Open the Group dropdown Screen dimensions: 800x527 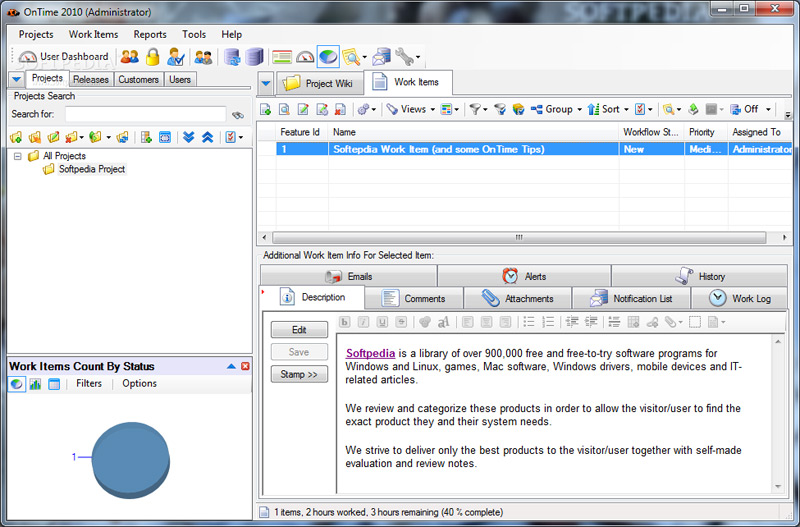[x=556, y=109]
